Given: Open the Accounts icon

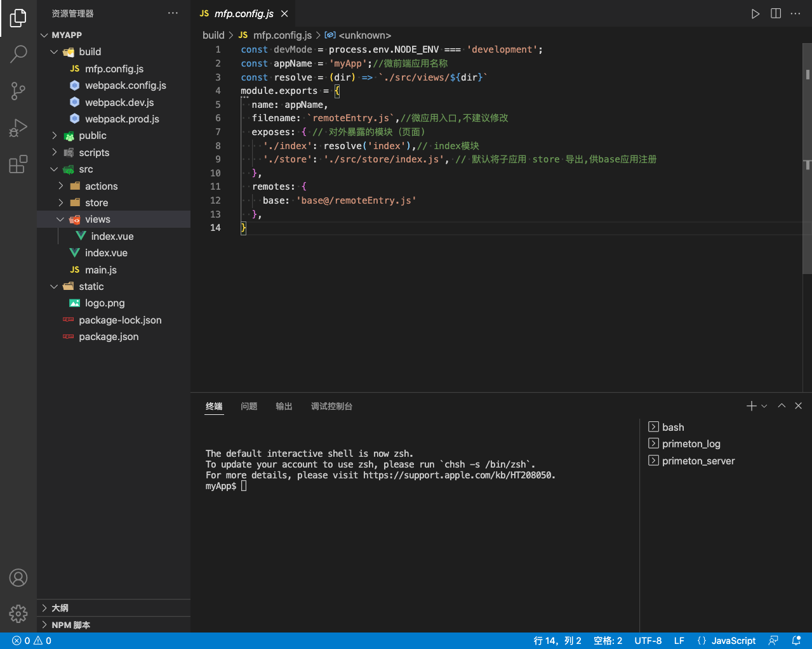Looking at the screenshot, I should click(18, 578).
